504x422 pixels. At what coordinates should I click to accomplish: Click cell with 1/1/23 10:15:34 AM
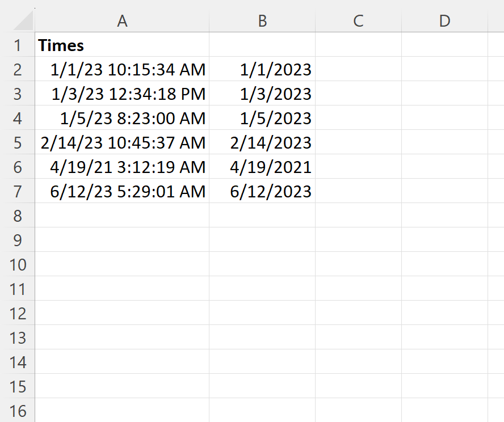[x=122, y=69]
